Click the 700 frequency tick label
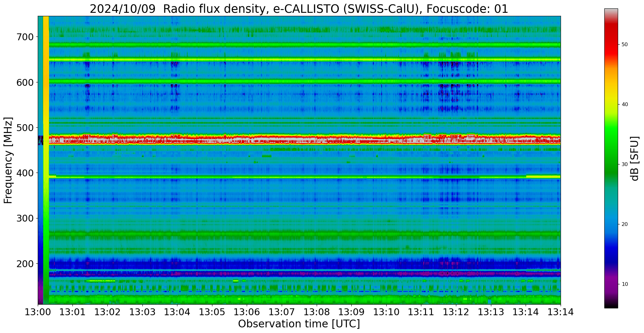Screen dimensions: 644x333 pos(24,37)
